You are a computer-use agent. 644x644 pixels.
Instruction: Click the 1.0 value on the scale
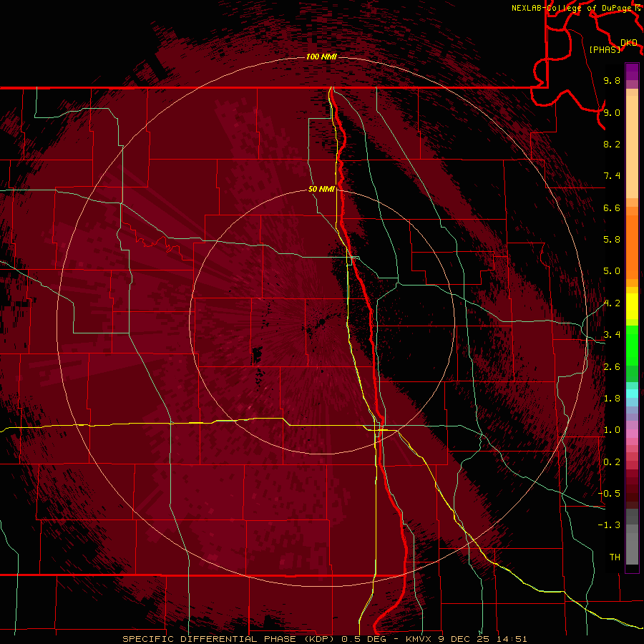tap(612, 430)
